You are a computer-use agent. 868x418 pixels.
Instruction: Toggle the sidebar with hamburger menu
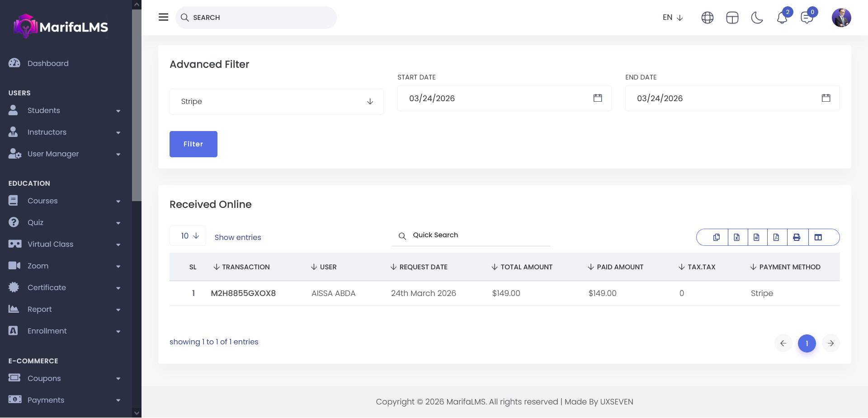pyautogui.click(x=164, y=17)
